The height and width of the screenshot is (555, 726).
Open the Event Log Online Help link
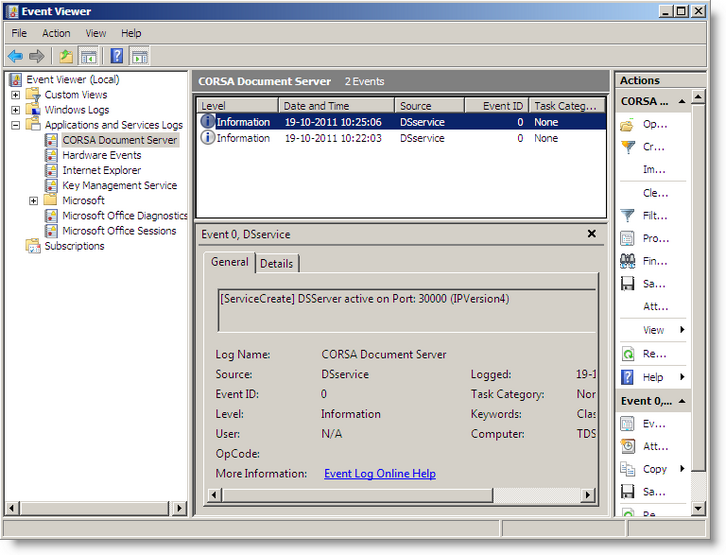(380, 474)
